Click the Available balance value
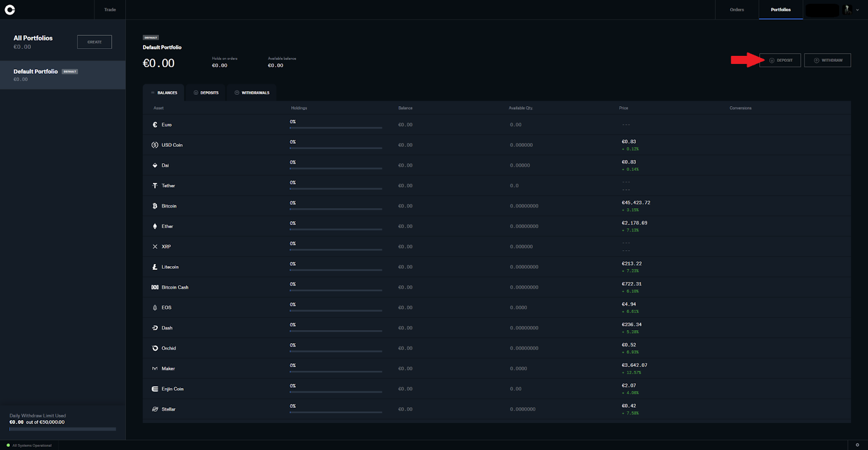 click(276, 66)
